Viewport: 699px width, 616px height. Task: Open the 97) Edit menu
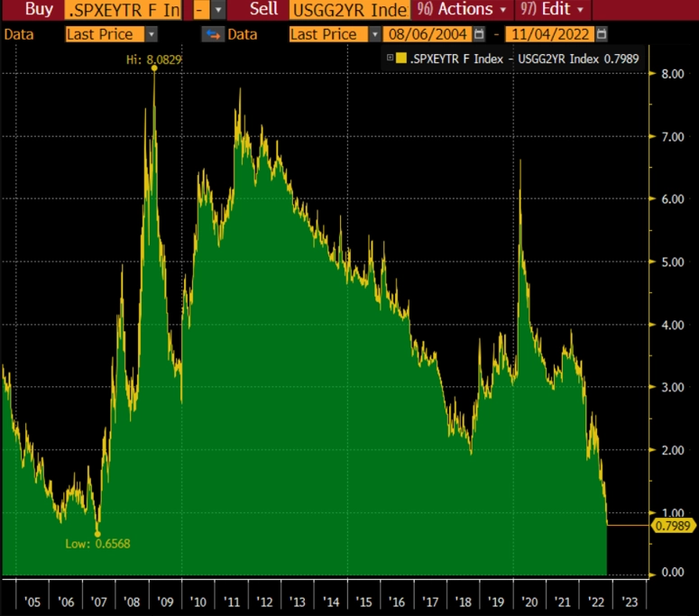click(x=553, y=9)
